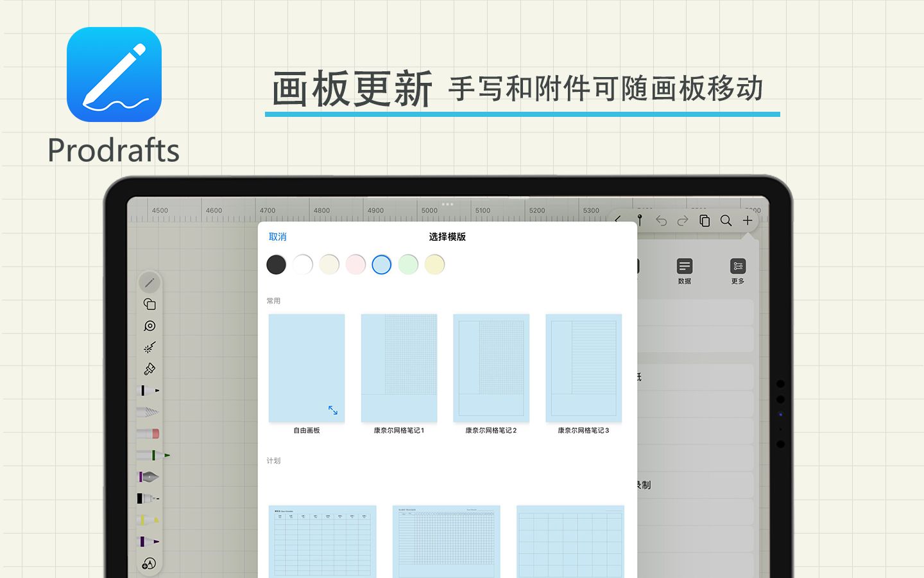This screenshot has height=578, width=924.
Task: Pick the dark purple marker
Action: [149, 541]
